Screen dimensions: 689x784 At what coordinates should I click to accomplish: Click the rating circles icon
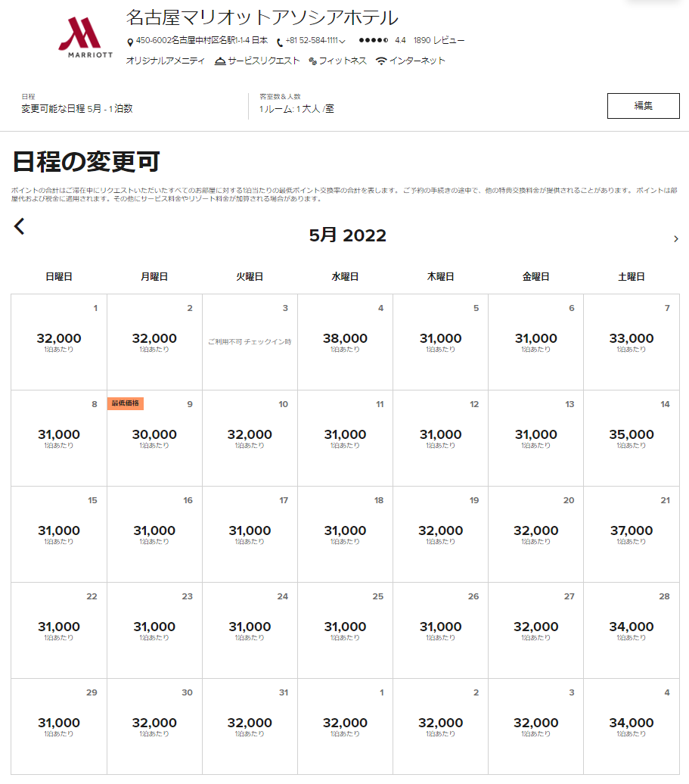tap(374, 41)
